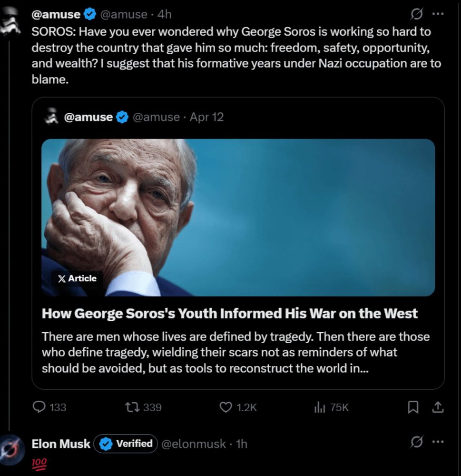The image size is (461, 476).
Task: Open the 'How George Soros's Youth' article title
Action: tap(230, 313)
